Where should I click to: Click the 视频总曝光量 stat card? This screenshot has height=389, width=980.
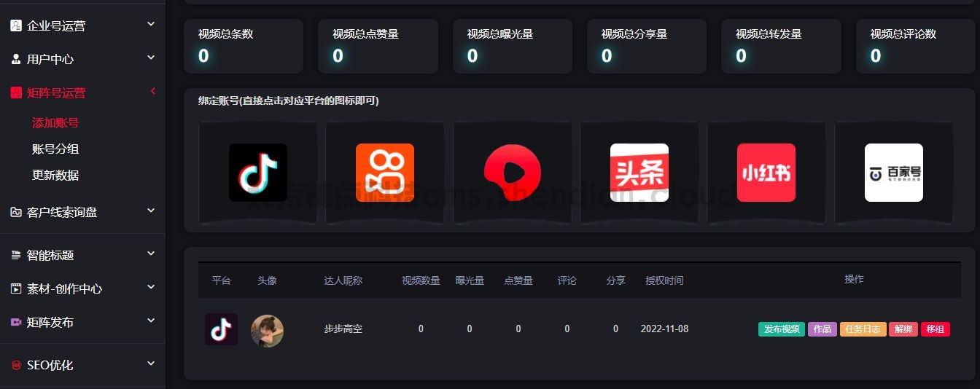click(512, 46)
